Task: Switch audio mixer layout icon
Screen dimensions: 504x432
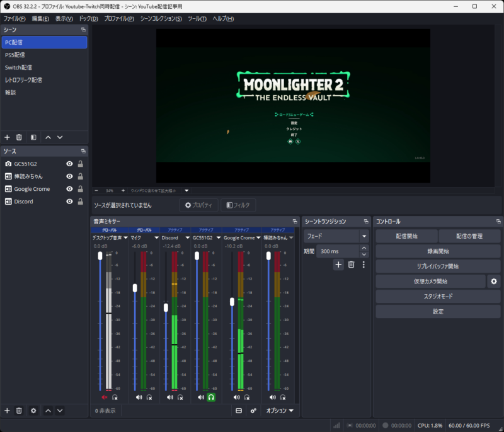Action: (239, 411)
